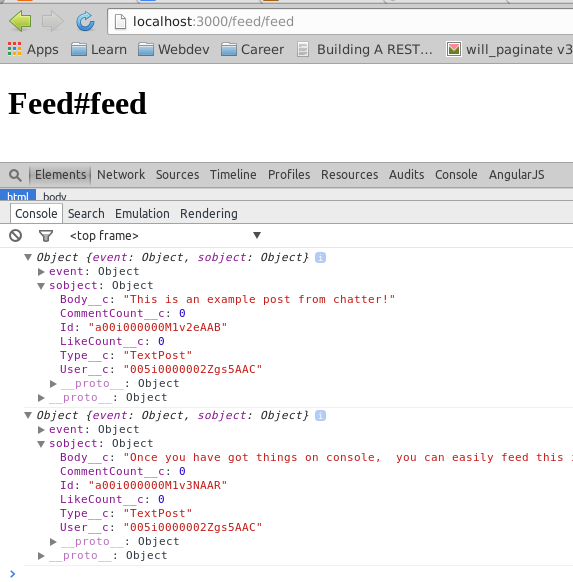
Task: Open the Webdev bookmarks folder
Action: [174, 49]
